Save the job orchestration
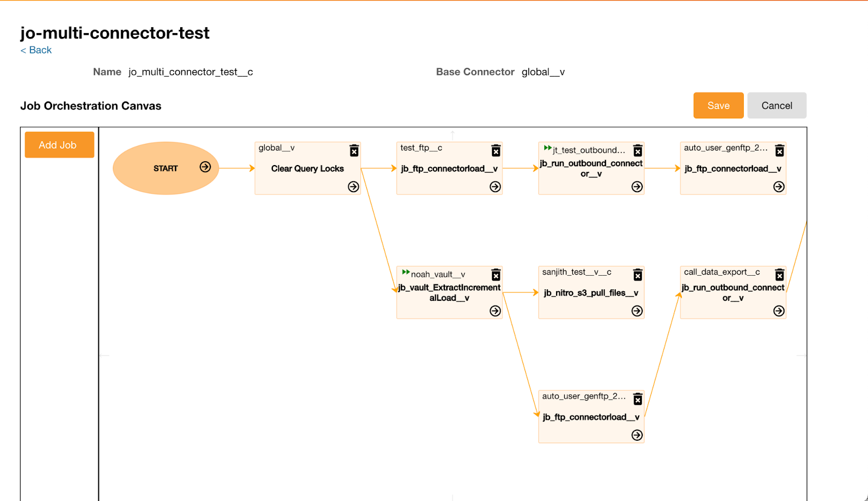This screenshot has width=868, height=501. click(x=718, y=105)
